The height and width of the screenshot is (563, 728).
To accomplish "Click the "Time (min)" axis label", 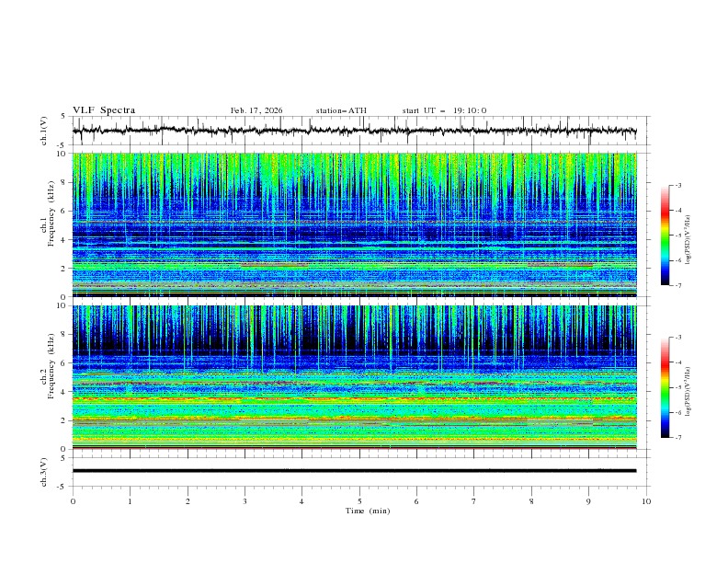I will tap(368, 511).
